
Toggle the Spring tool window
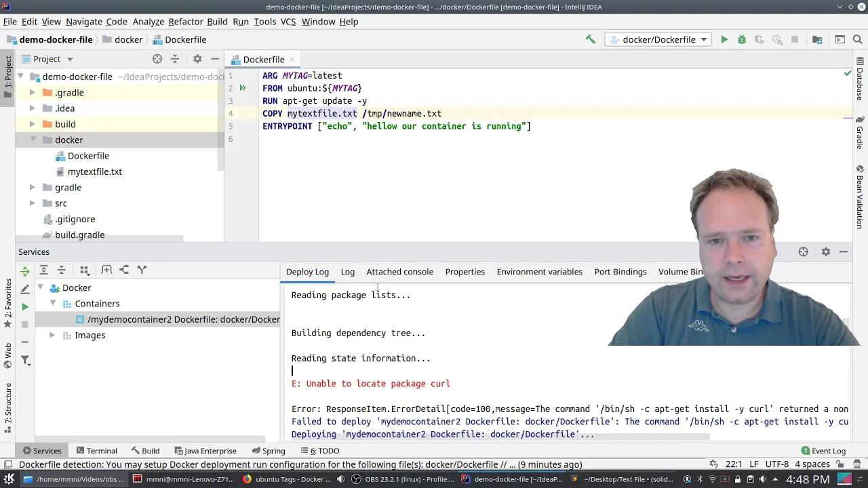(269, 451)
